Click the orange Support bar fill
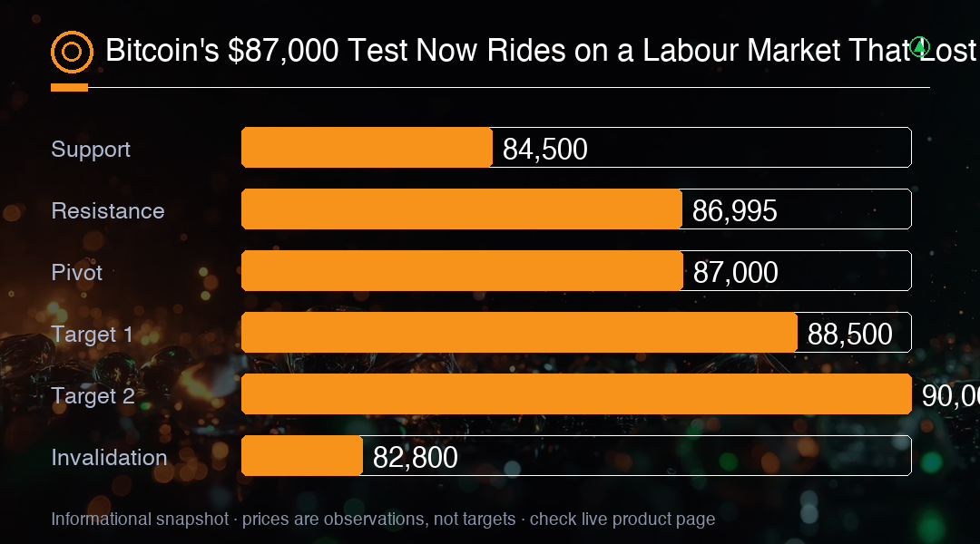This screenshot has height=544, width=980. coord(367,148)
